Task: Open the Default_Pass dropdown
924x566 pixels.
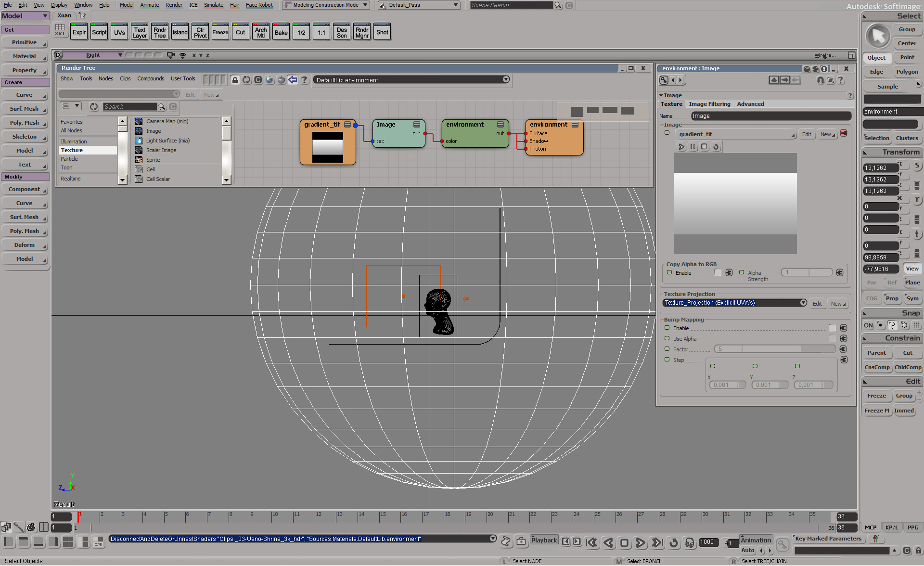Action: [418, 5]
